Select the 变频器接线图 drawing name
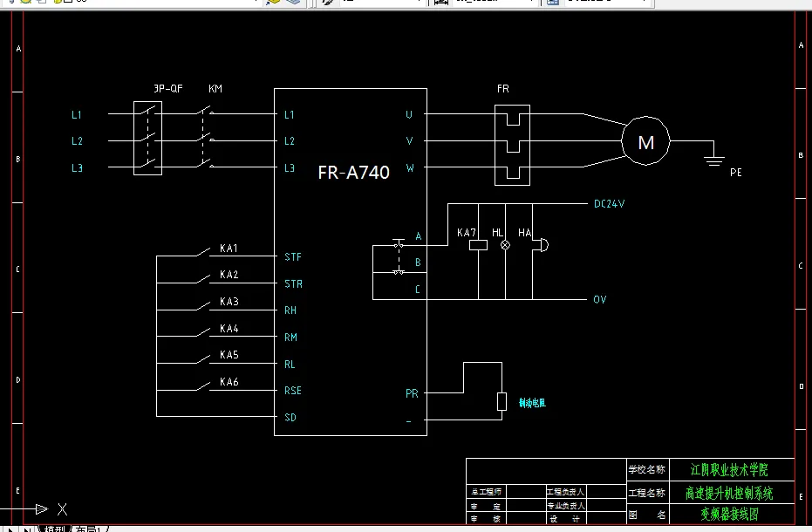 [729, 514]
